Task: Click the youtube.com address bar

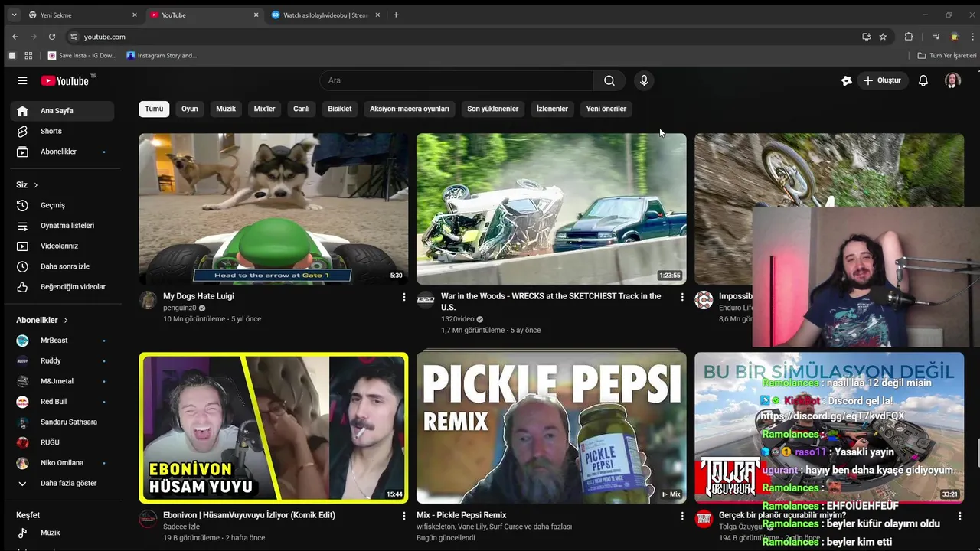Action: (459, 37)
